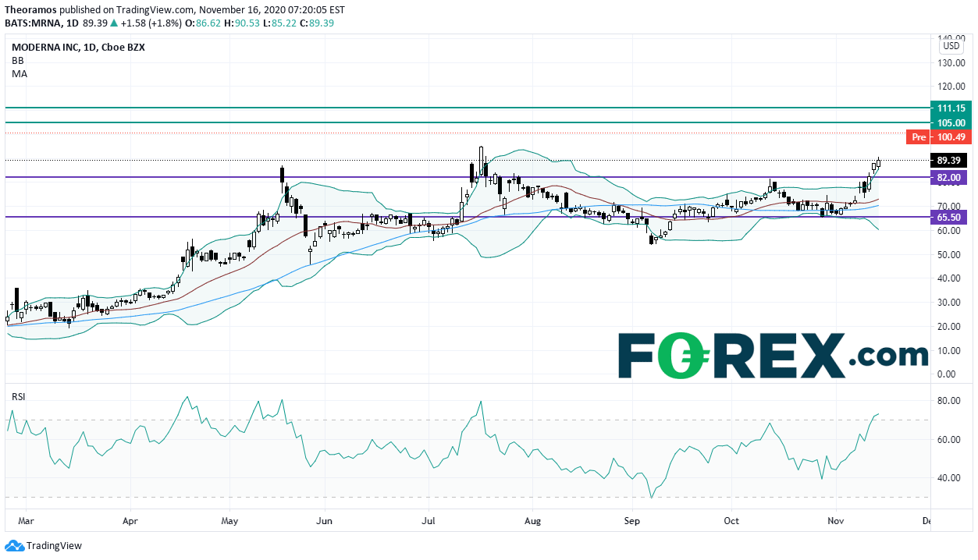Image resolution: width=978 pixels, height=560 pixels.
Task: Click the RSI axis value 60.00
Action: click(x=949, y=440)
